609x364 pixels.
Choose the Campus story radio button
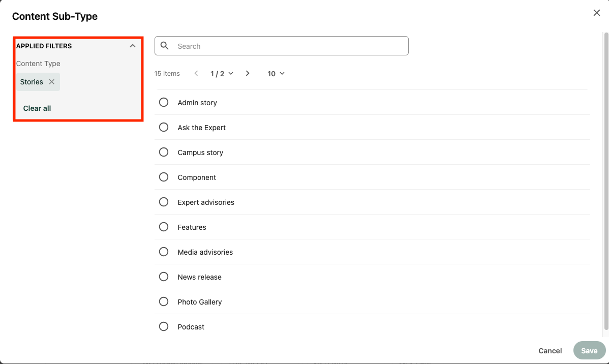[x=164, y=152]
